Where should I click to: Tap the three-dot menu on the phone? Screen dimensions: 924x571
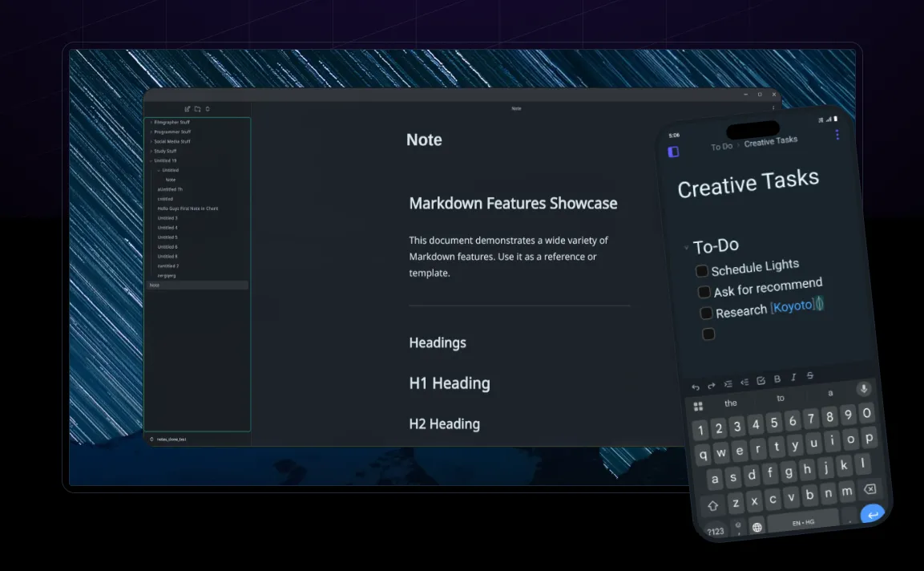tap(837, 135)
